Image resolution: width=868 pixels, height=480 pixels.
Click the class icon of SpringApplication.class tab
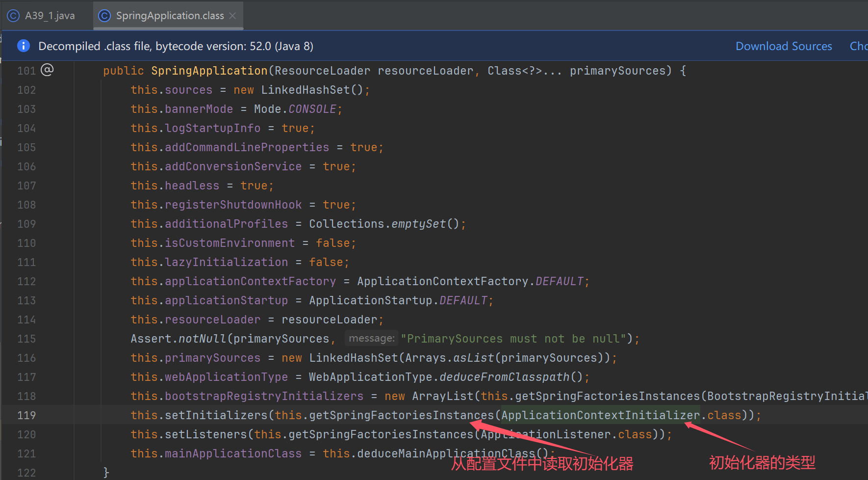pos(104,16)
